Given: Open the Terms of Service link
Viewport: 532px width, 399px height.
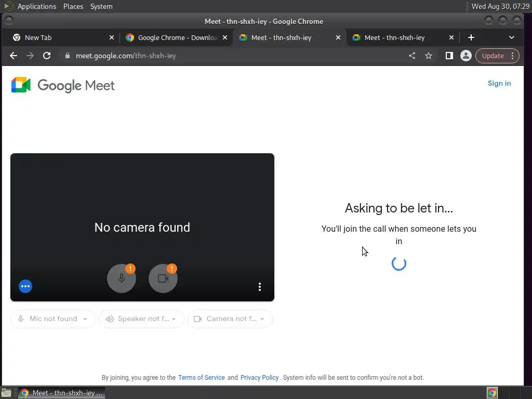Looking at the screenshot, I should [x=201, y=378].
